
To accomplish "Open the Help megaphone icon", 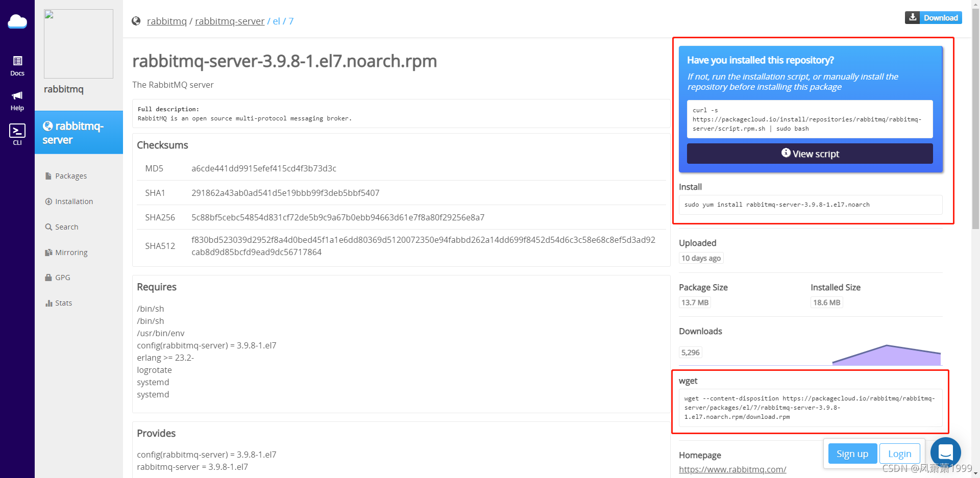I will pos(17,98).
